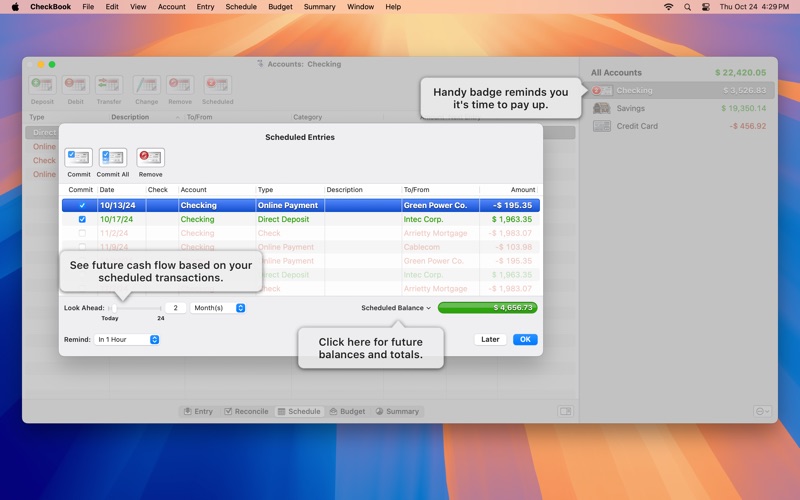
Task: Check commit box for 11/2/24 entry
Action: coord(82,233)
